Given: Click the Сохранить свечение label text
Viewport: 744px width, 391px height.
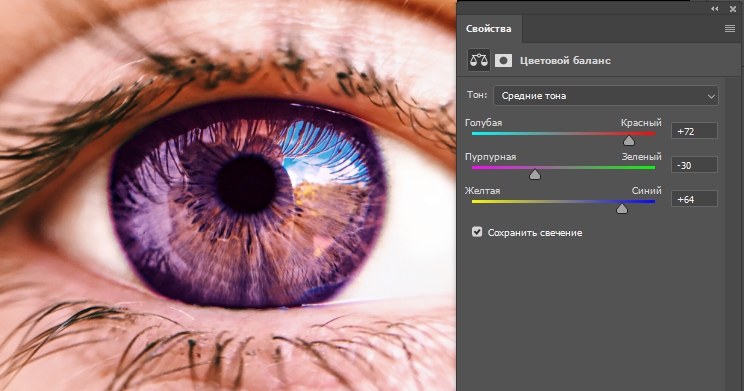Looking at the screenshot, I should (x=535, y=233).
